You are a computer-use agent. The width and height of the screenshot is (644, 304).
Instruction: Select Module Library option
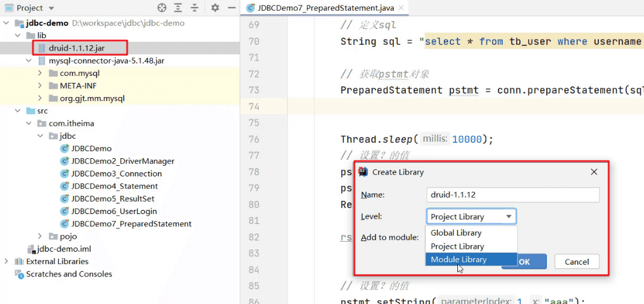(x=459, y=259)
